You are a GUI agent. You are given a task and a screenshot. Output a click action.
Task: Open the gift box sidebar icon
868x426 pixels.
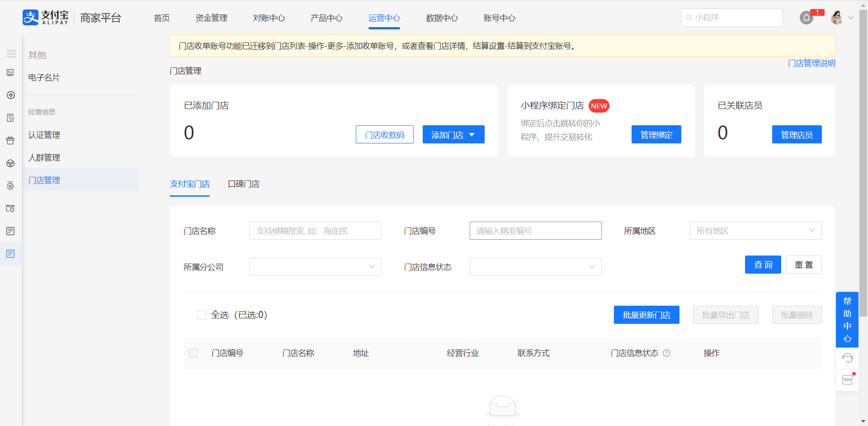click(10, 141)
